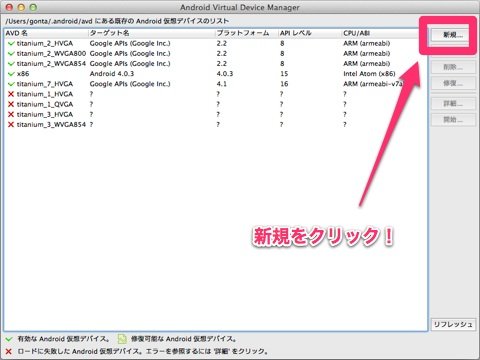Click the ターゲット名 column header
The image size is (480, 360).
point(152,33)
